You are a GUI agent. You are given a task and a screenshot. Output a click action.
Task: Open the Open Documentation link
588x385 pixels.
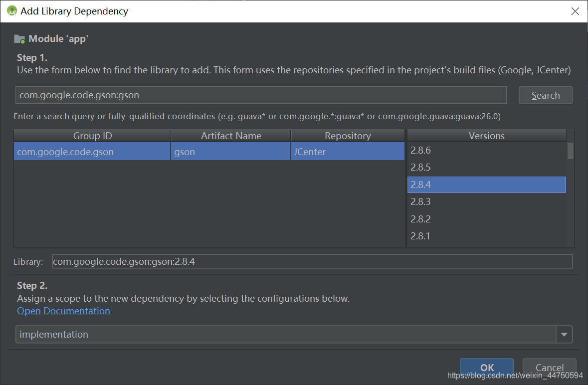[x=63, y=311]
